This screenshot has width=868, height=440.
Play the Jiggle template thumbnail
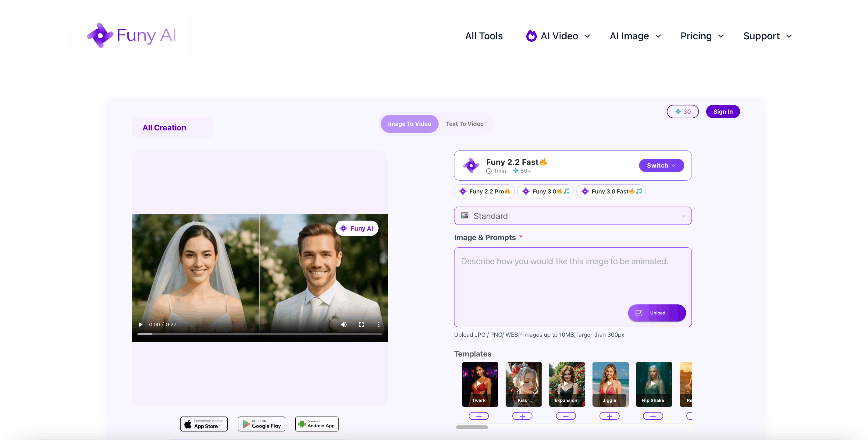610,385
